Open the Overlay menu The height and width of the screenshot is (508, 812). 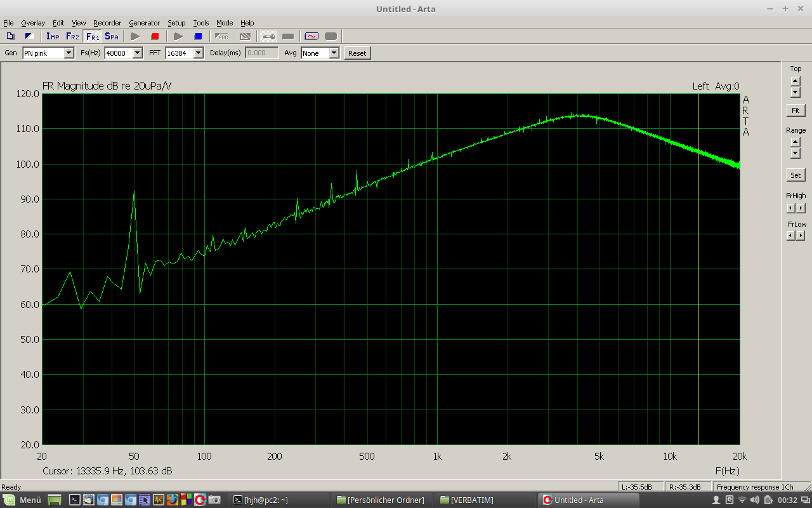click(33, 23)
